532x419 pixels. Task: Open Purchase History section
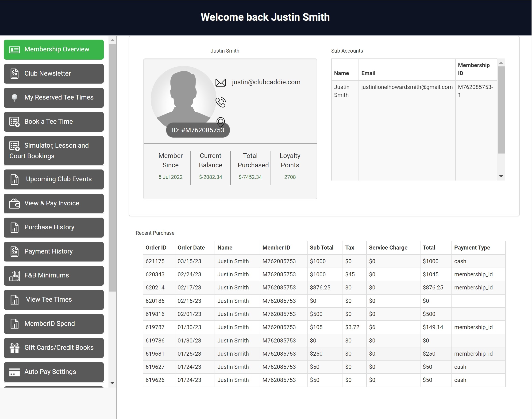tap(54, 227)
